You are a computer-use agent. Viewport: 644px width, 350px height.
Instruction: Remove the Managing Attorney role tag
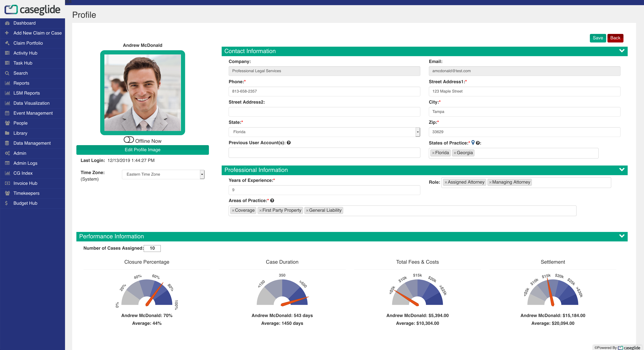(491, 182)
